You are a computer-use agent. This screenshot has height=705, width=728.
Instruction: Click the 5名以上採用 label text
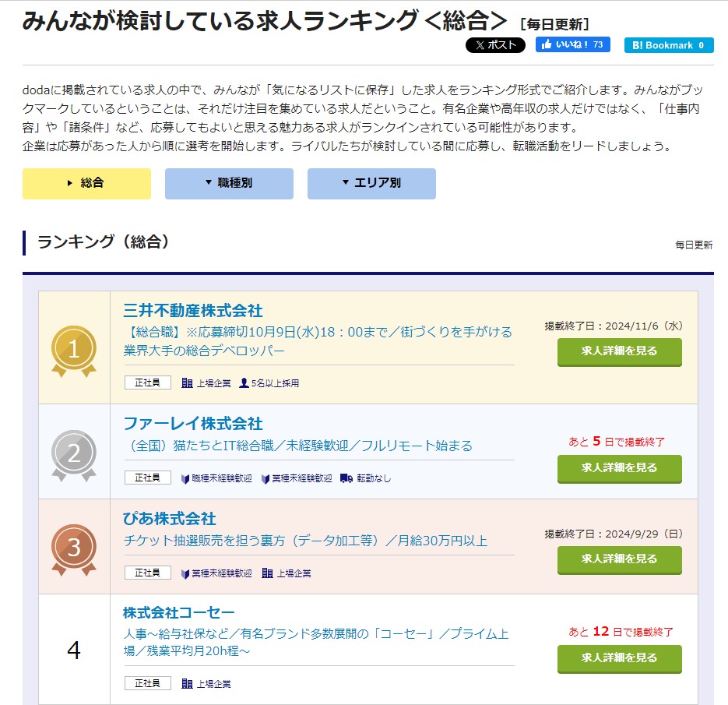pyautogui.click(x=275, y=383)
